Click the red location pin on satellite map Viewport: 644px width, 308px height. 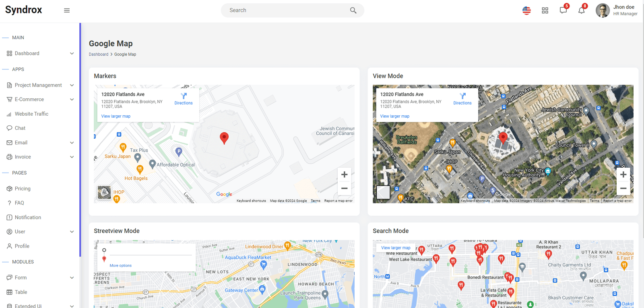point(503,138)
